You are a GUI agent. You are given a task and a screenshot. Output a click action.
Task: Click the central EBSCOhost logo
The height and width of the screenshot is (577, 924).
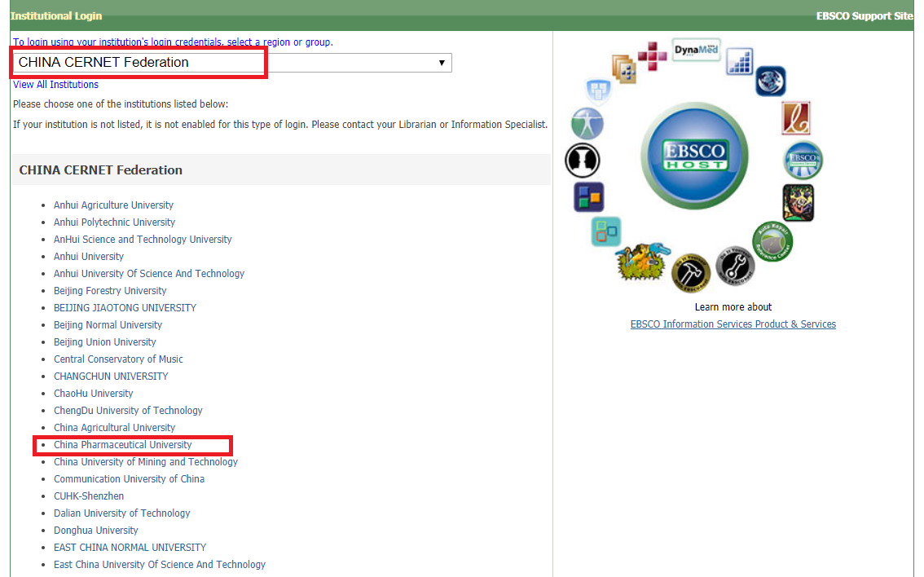(x=693, y=156)
